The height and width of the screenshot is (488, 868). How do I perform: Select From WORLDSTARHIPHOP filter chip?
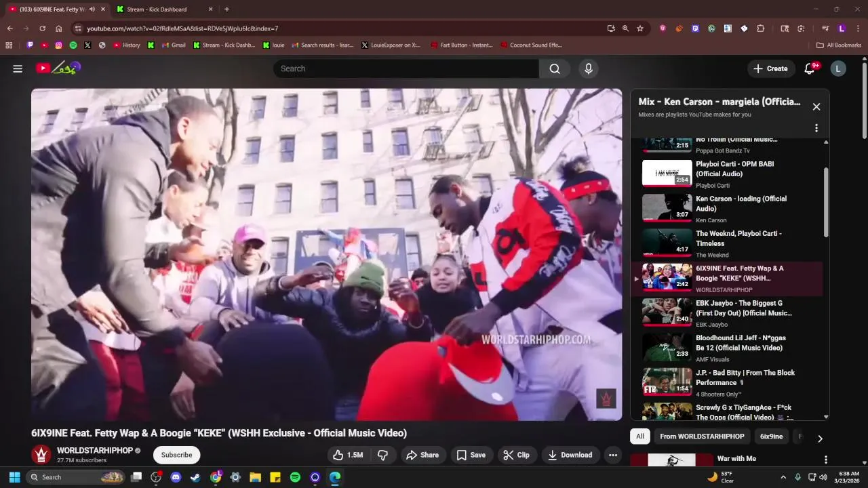(x=702, y=436)
